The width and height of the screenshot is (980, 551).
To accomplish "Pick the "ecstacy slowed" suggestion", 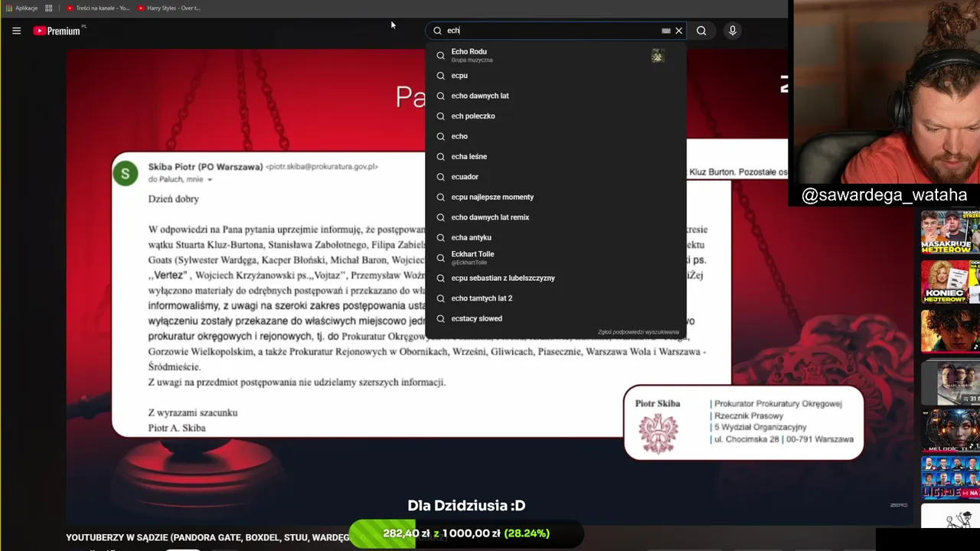I will click(556, 319).
